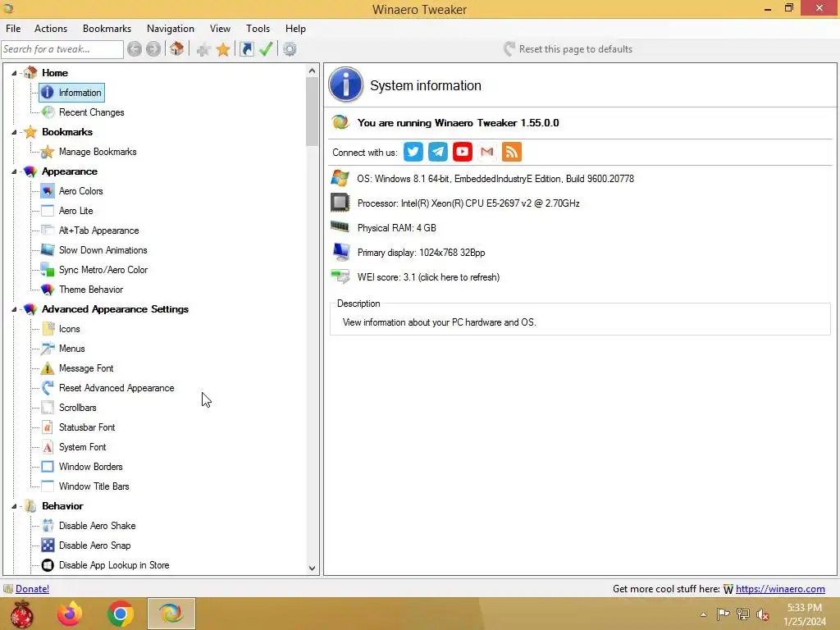Refresh the WEI score entry
Image resolution: width=840 pixels, height=630 pixels.
428,277
